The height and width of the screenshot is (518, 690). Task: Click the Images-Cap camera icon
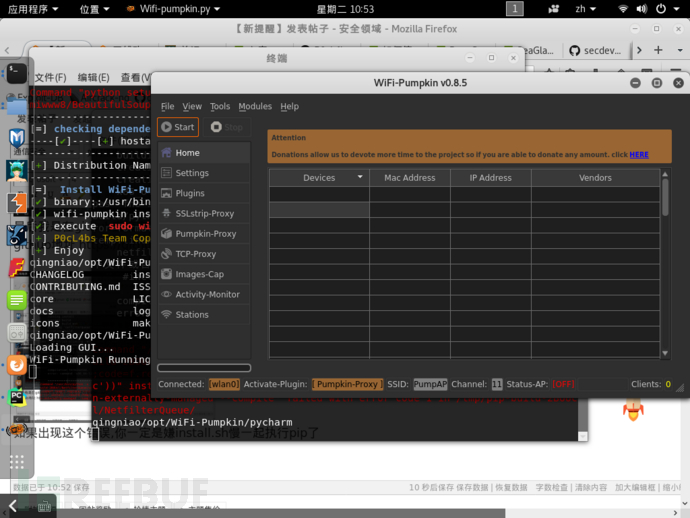(x=166, y=274)
